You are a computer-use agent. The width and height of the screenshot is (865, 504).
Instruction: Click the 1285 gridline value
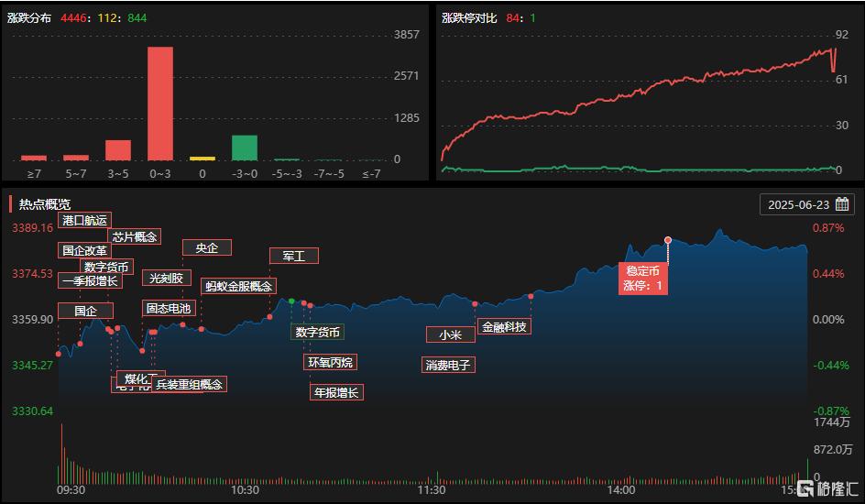[407, 118]
